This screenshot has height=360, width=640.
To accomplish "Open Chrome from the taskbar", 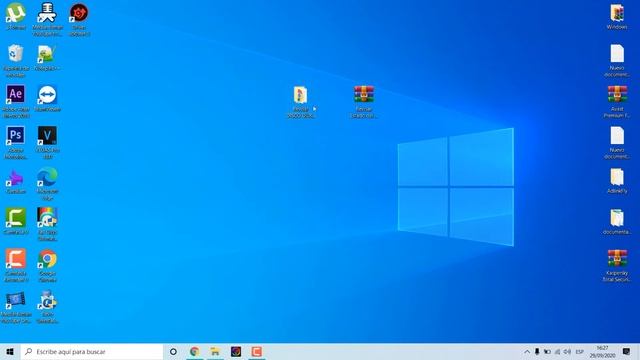I will click(x=194, y=351).
